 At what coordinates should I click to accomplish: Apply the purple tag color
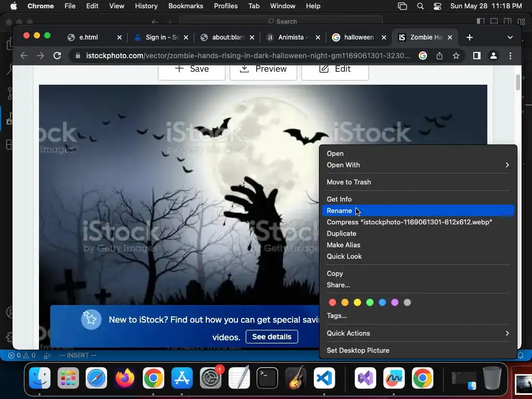(395, 302)
